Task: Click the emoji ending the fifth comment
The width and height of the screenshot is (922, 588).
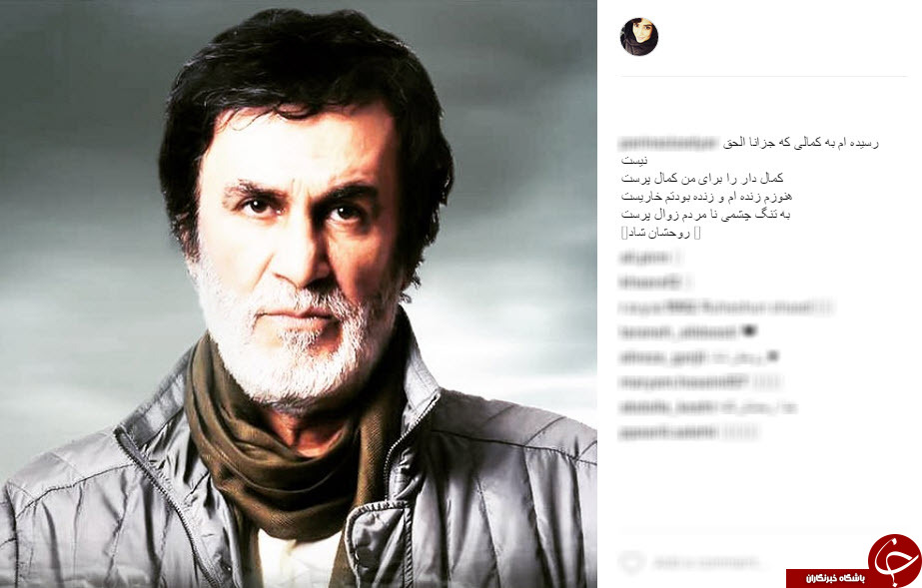Action: coord(772,356)
